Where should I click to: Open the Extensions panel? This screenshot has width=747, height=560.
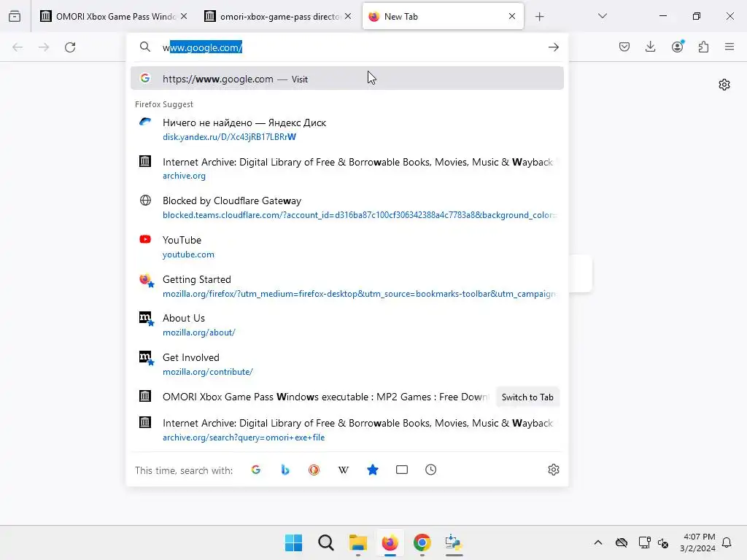click(703, 47)
